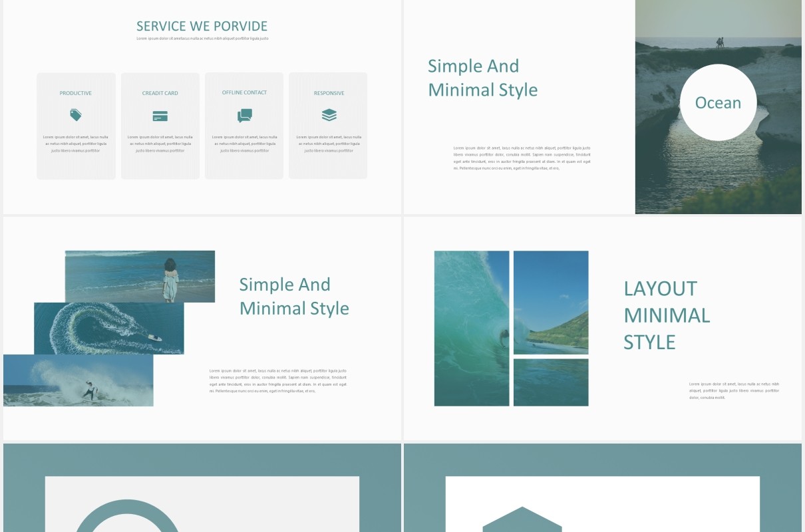The height and width of the screenshot is (532, 805).
Task: Open the aerial jet ski wake photo
Action: [109, 329]
